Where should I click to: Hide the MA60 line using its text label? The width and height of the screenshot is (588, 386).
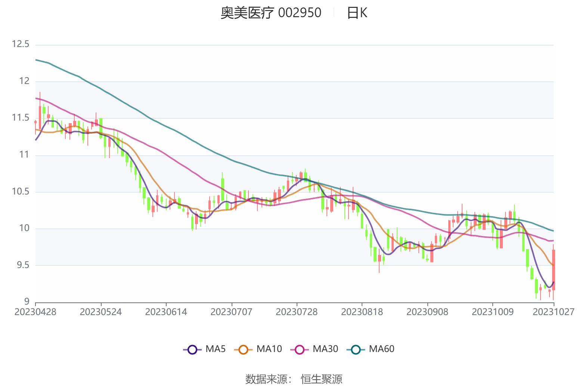tap(381, 349)
